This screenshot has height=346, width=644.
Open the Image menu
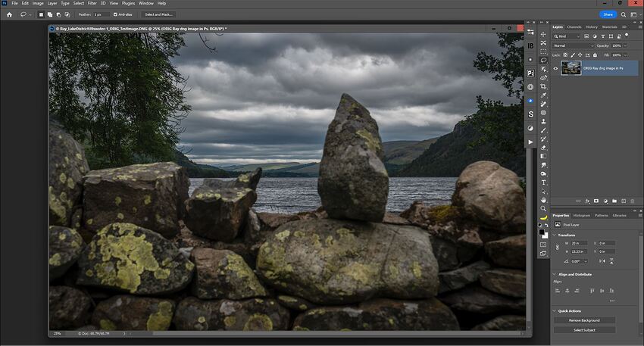38,3
